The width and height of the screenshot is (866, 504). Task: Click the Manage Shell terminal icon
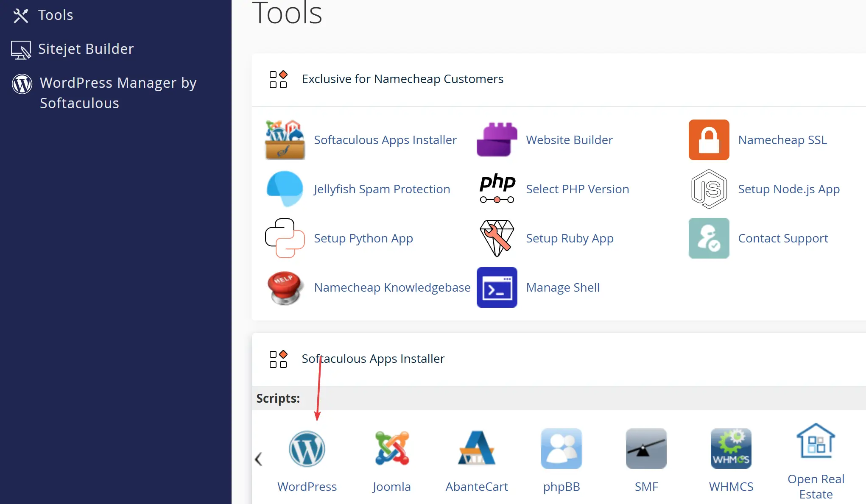coord(497,287)
